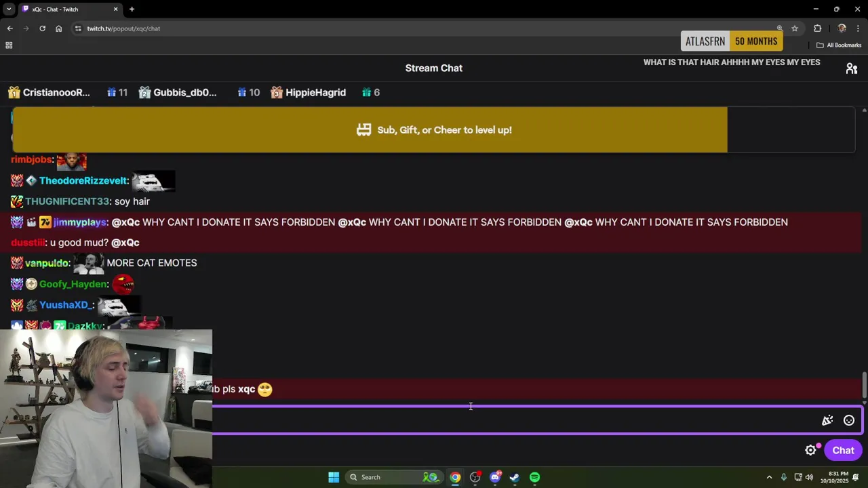868x488 pixels.
Task: Open the Chrome three-dot menu
Action: pyautogui.click(x=858, y=28)
